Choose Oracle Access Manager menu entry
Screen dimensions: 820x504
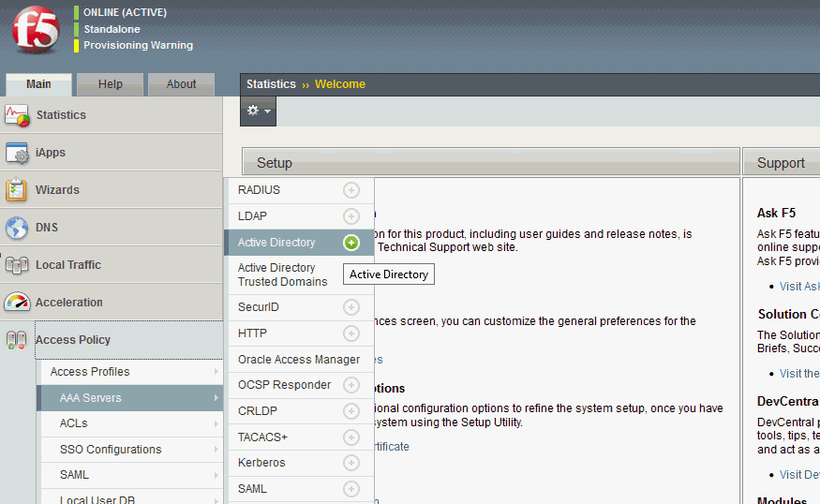pos(298,360)
